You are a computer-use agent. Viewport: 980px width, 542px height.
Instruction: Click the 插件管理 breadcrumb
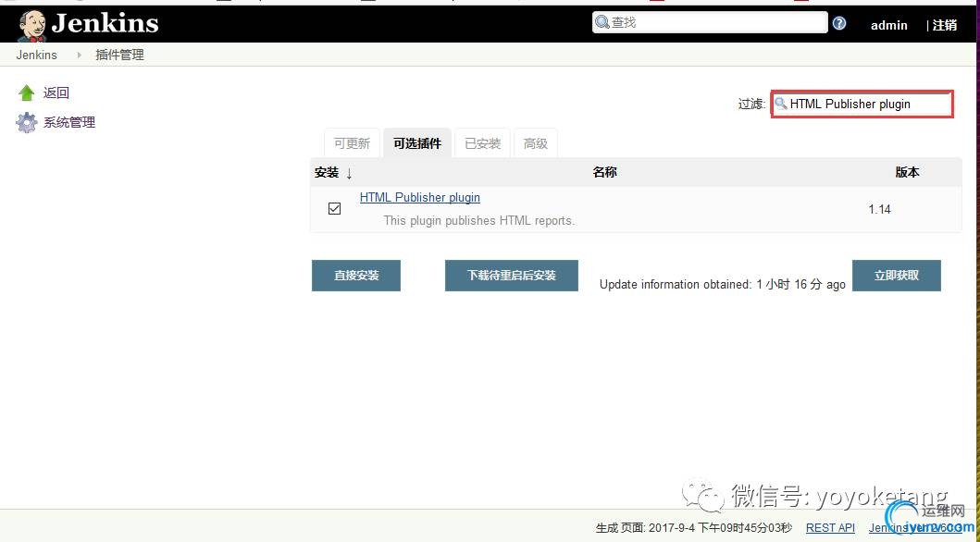pos(119,55)
